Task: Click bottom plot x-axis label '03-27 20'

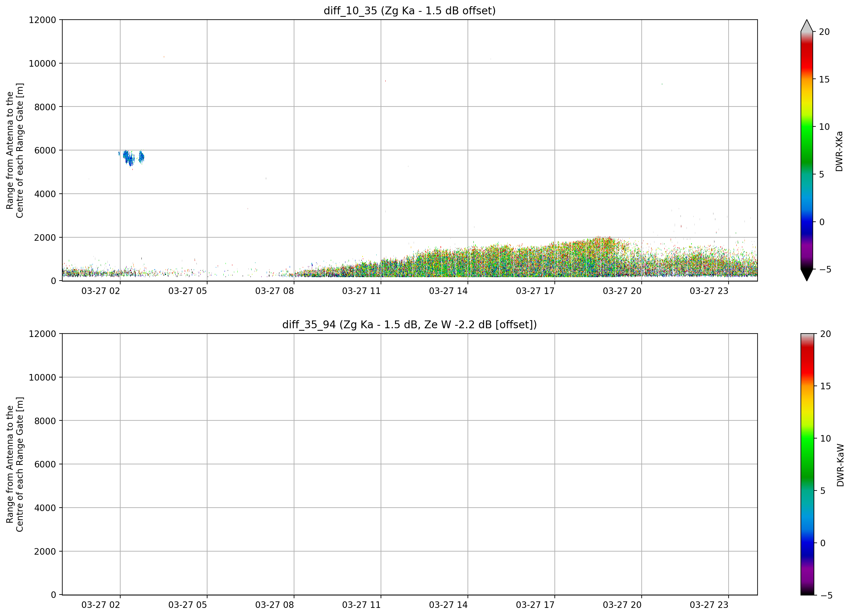Action: click(x=622, y=605)
